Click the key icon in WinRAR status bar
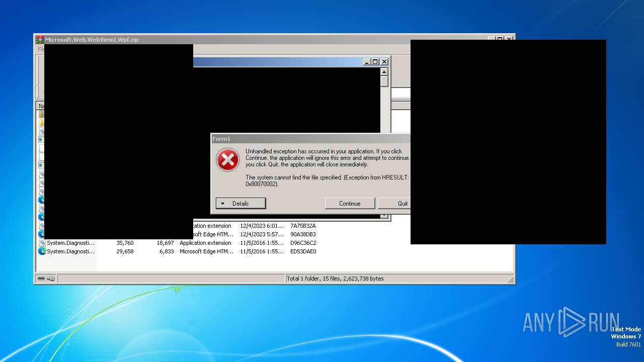This screenshot has height=362, width=644. coord(51,279)
